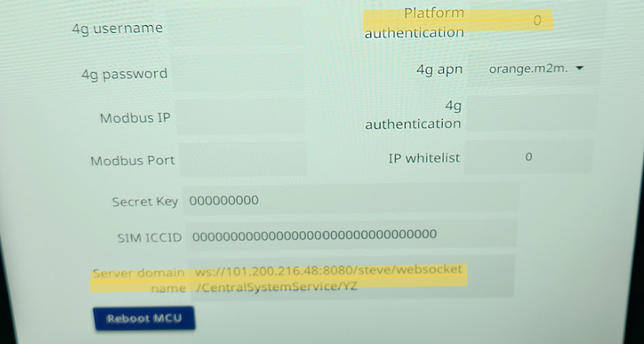The width and height of the screenshot is (644, 344).
Task: Focus the 4g username input field
Action: click(x=237, y=27)
